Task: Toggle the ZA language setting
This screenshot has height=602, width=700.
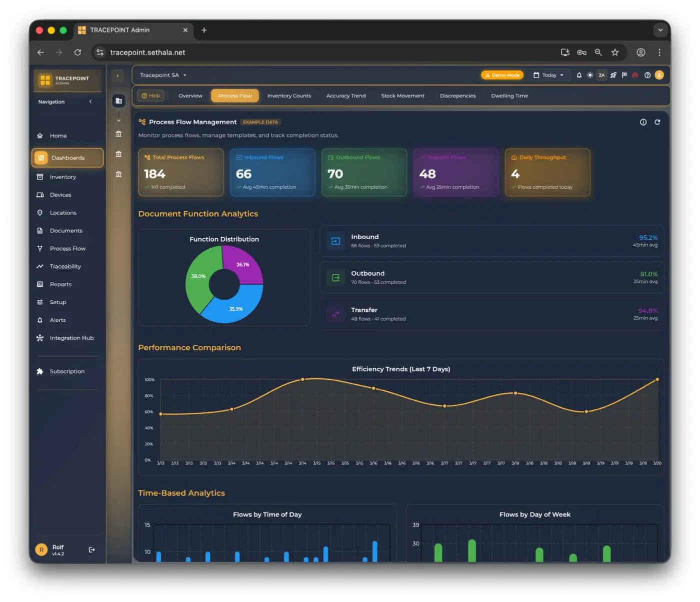Action: coord(601,75)
